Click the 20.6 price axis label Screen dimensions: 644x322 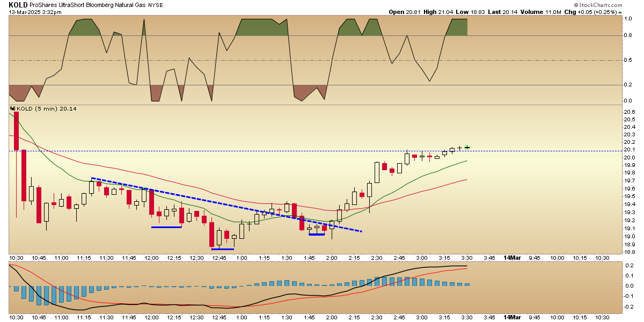pyautogui.click(x=631, y=112)
